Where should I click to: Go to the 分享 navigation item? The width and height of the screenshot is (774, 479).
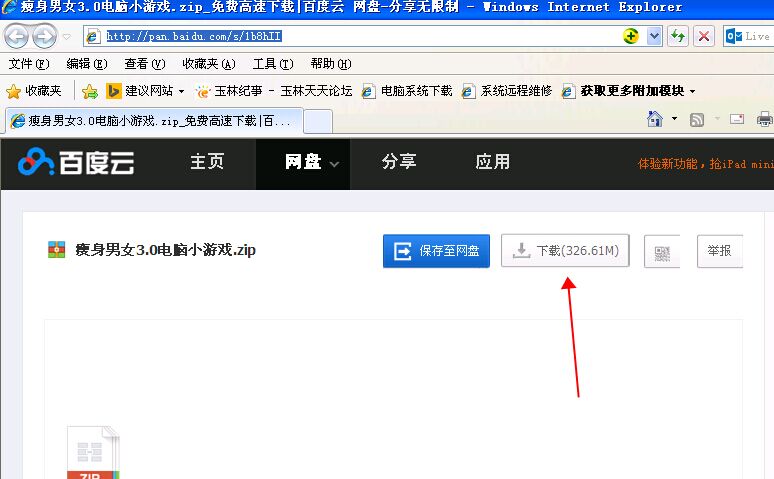tap(399, 162)
